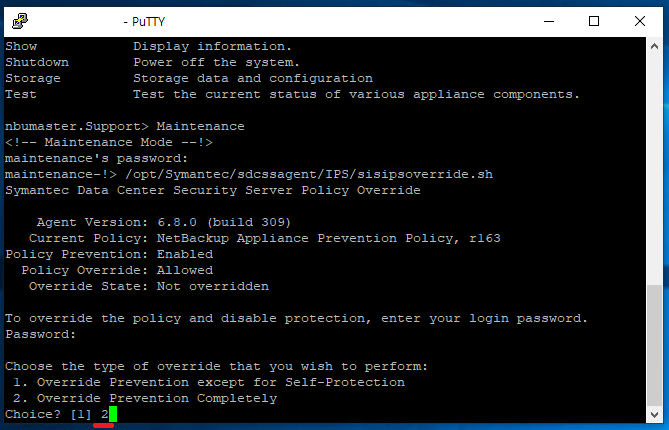
Task: Maximize the PuTTY window
Action: [593, 21]
